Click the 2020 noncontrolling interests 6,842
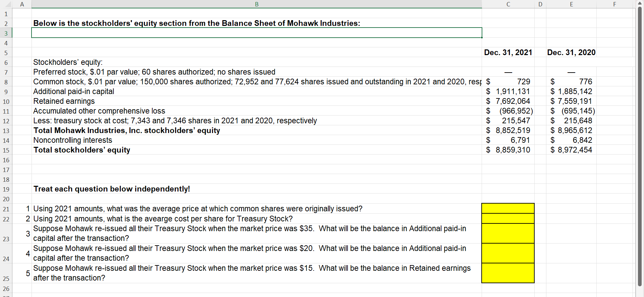The image size is (644, 297). pos(582,140)
